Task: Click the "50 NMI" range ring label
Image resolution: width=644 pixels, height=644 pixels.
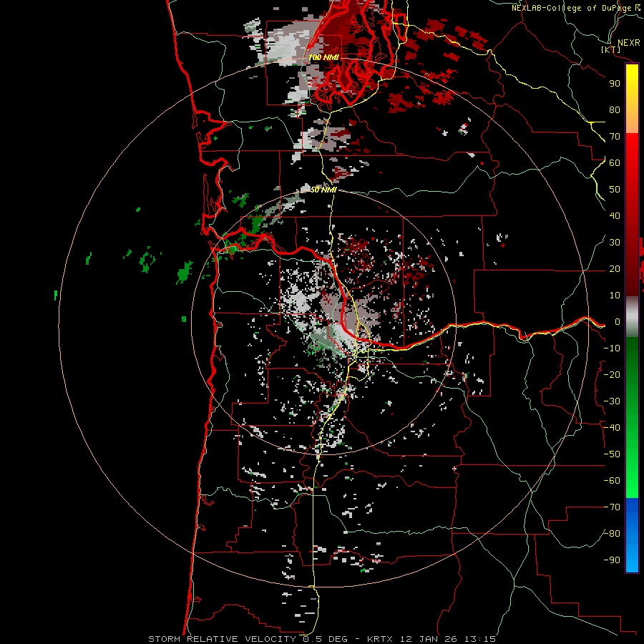Action: pos(323,190)
